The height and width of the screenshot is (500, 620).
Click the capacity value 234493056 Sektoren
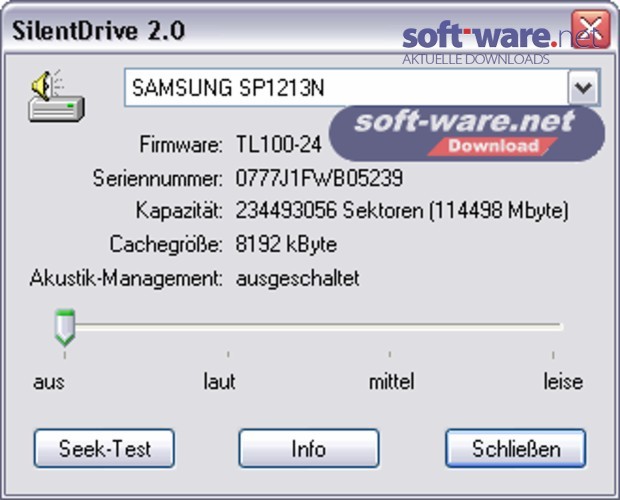(x=402, y=211)
